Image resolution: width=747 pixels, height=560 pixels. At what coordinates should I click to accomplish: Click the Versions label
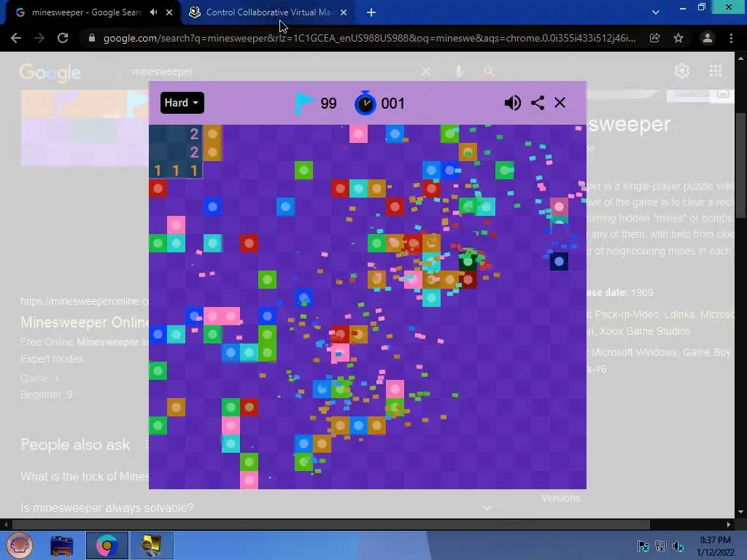[561, 498]
